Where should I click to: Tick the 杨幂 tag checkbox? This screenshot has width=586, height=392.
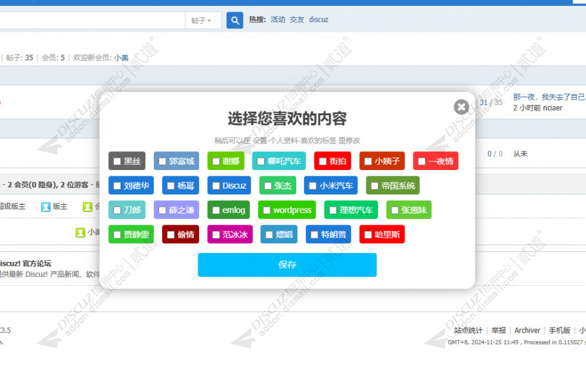(x=171, y=186)
